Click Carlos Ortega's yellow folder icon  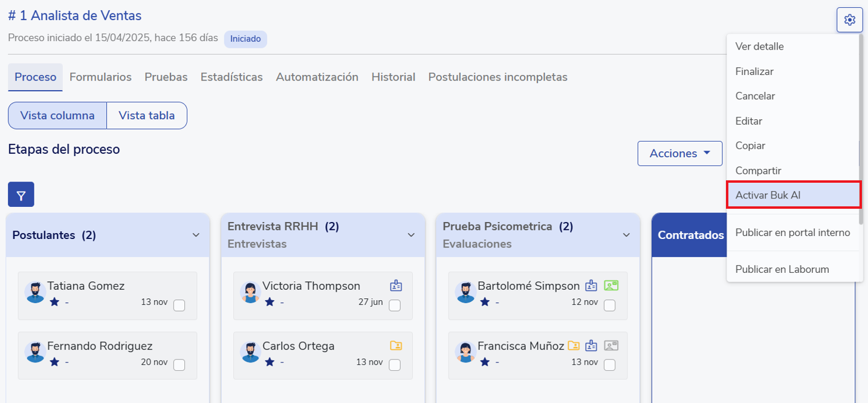click(396, 346)
